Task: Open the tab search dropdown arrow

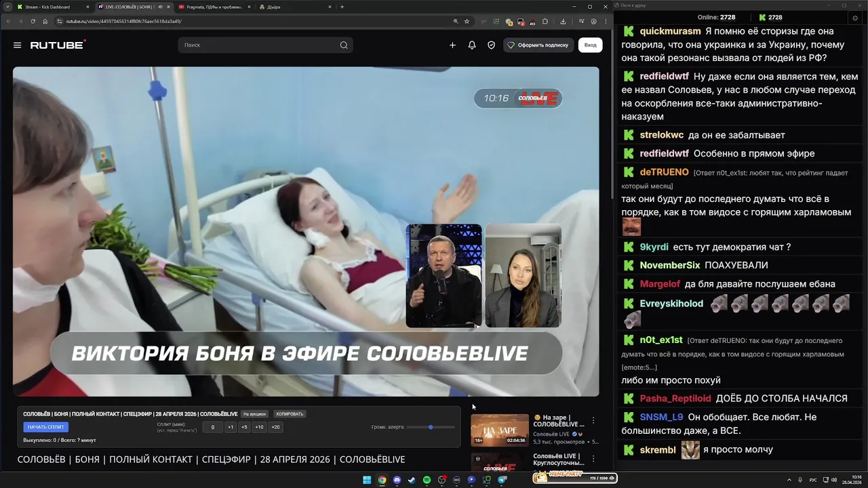Action: [x=7, y=7]
